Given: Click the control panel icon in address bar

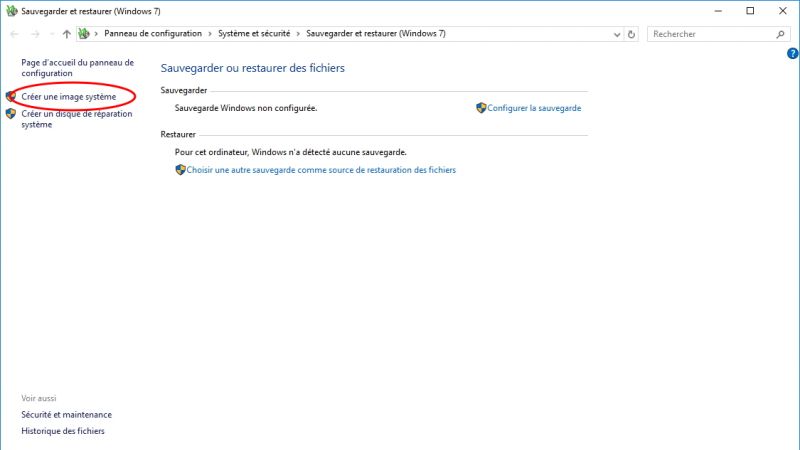Looking at the screenshot, I should coord(84,34).
